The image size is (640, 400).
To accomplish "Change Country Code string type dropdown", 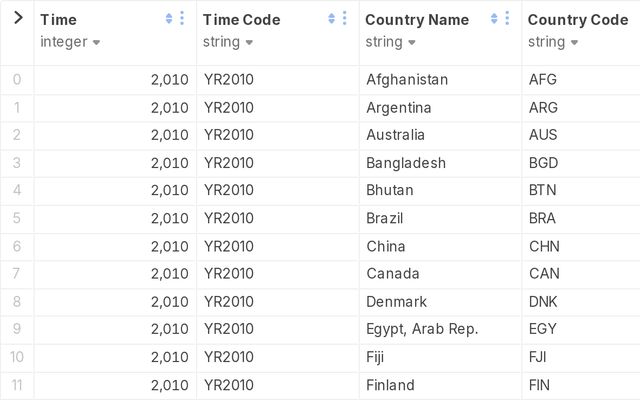I will point(553,42).
